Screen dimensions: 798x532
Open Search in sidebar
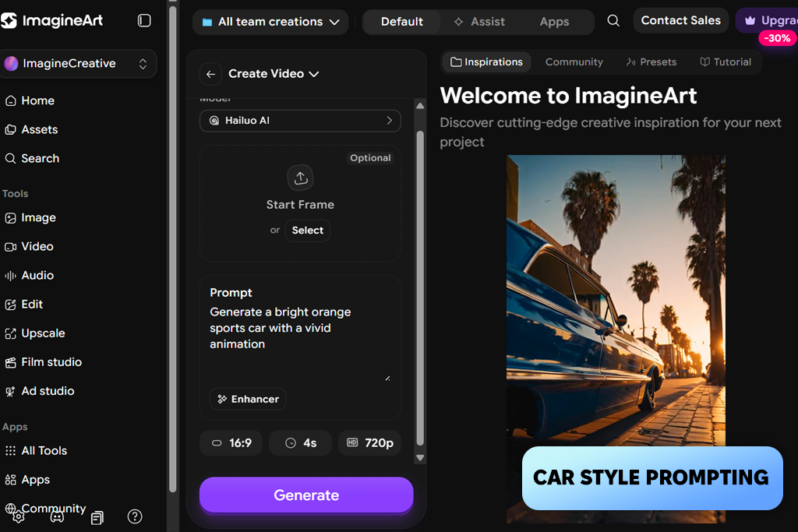[32, 159]
